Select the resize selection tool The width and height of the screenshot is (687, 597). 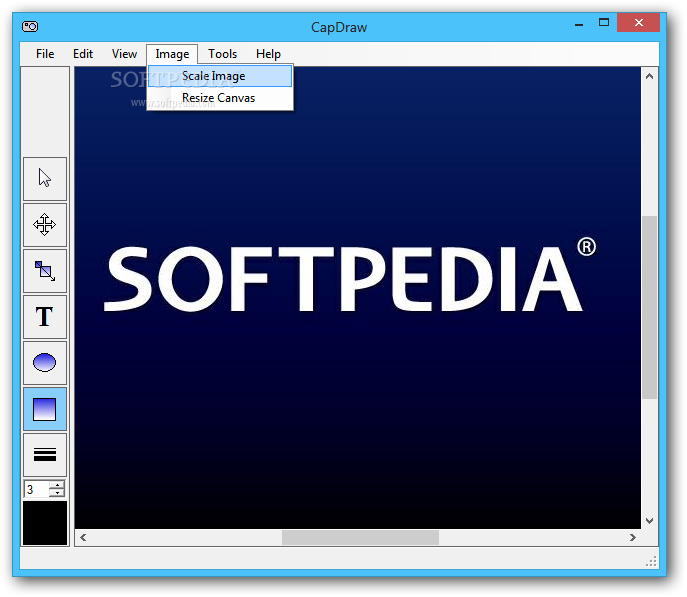(x=45, y=271)
